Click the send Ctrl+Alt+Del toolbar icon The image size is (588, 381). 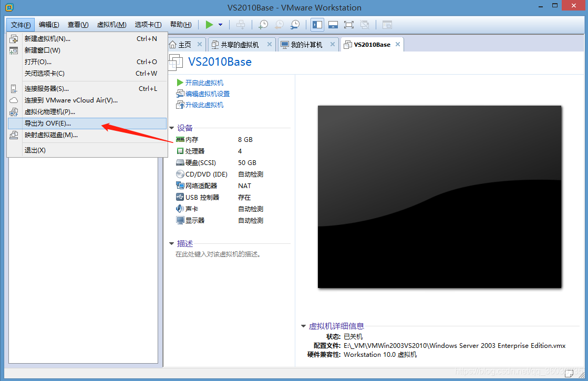tap(241, 25)
